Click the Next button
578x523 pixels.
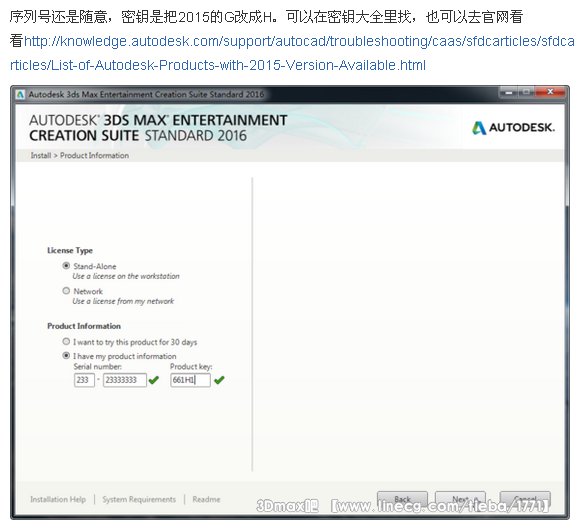click(460, 499)
